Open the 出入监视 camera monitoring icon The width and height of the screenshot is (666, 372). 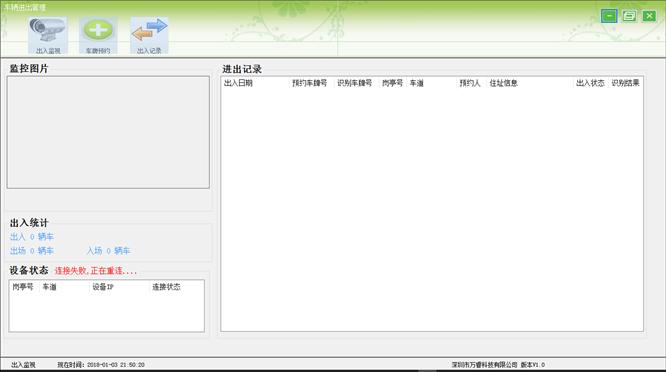[48, 36]
